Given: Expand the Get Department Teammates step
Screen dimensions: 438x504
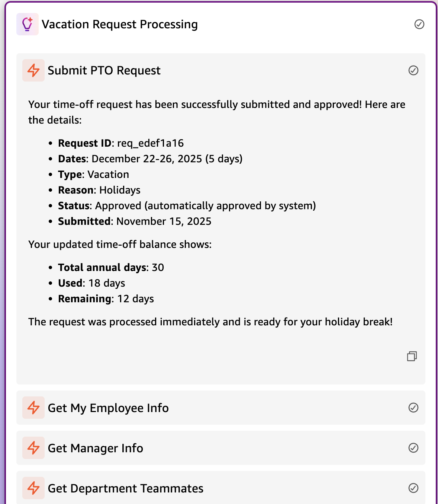Looking at the screenshot, I should [126, 488].
